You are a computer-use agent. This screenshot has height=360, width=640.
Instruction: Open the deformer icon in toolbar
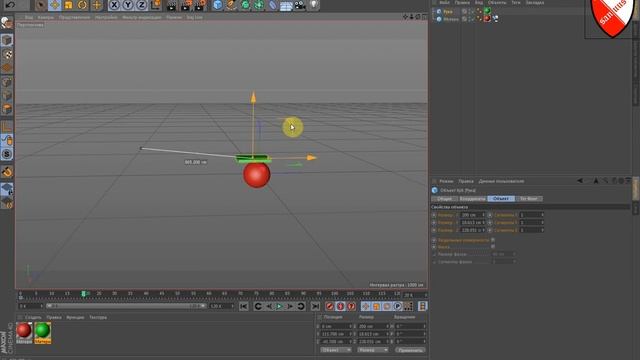pyautogui.click(x=273, y=5)
